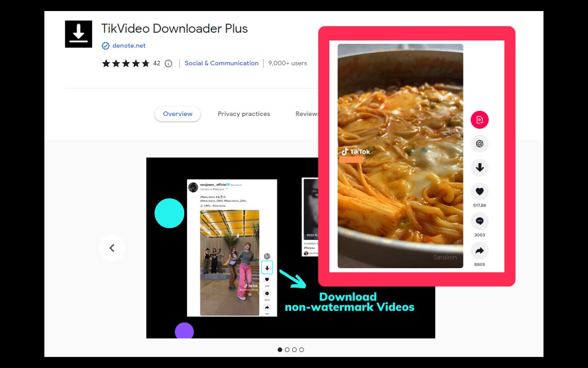This screenshot has height=368, width=588.
Task: Click the share arrow showing 8805
Action: 480,251
